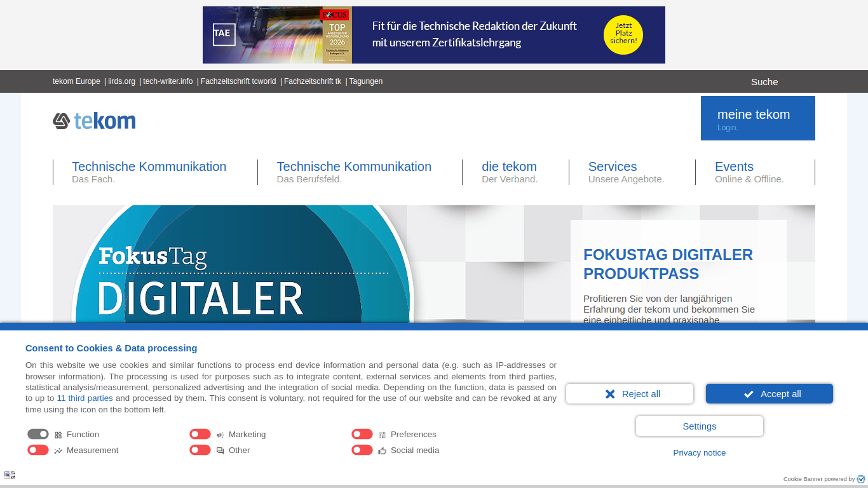
Task: Click the Suche search field
Action: 764,81
